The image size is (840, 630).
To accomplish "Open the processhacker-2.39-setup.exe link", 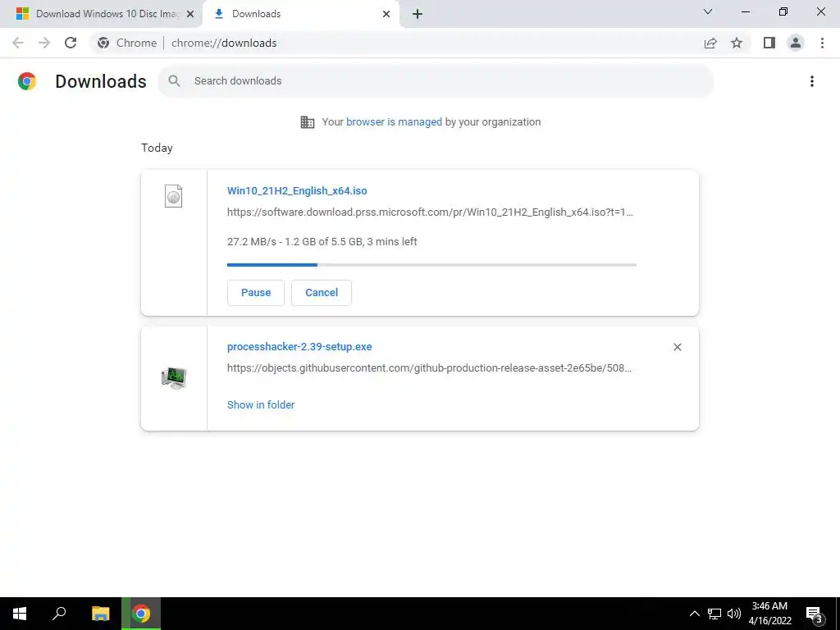I will point(299,347).
